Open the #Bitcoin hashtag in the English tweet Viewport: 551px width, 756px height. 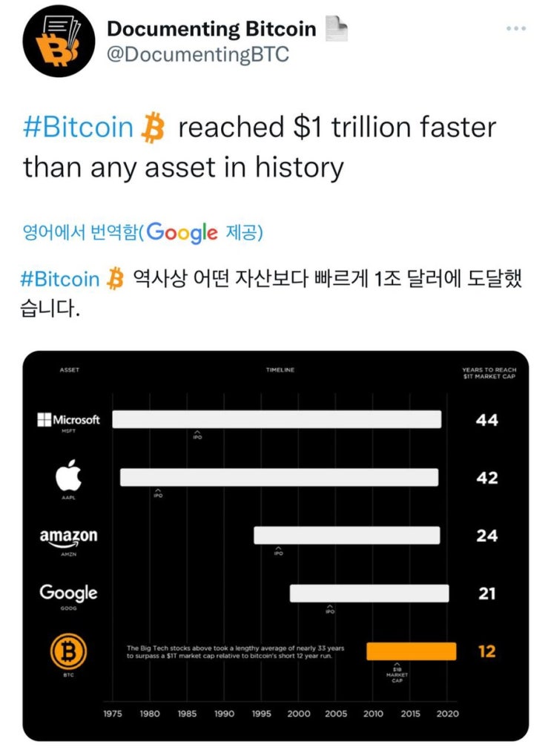78,128
